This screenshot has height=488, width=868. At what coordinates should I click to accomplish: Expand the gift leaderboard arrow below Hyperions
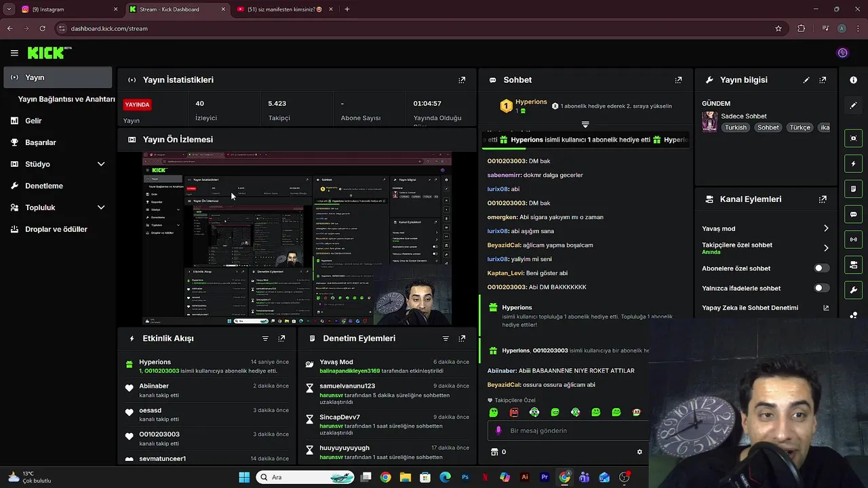click(x=585, y=125)
